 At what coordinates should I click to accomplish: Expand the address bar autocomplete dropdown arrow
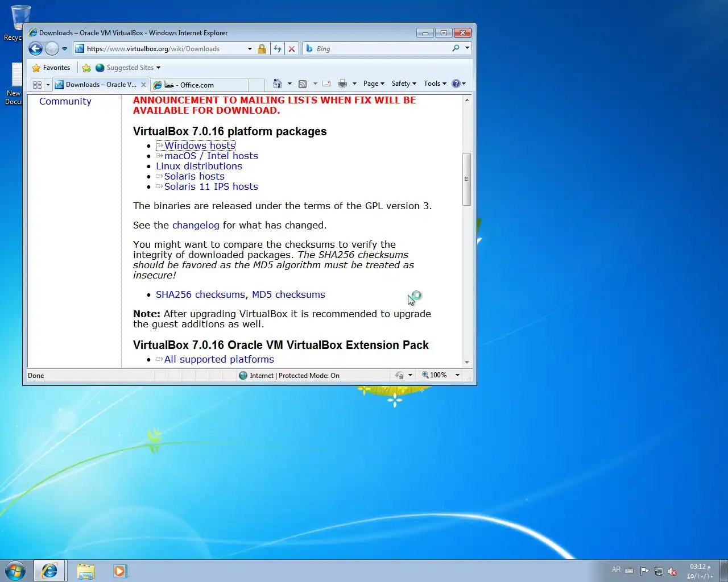(250, 49)
